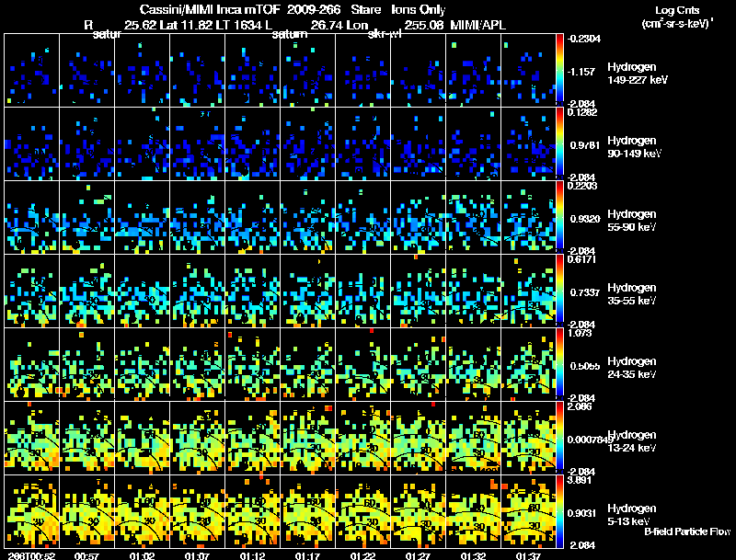
Task: Click the 0.7337 colorbar value
Action: tap(585, 292)
